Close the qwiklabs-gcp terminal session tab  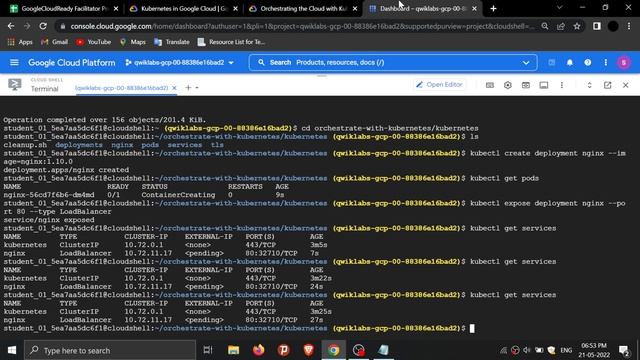pyautogui.click(x=174, y=88)
